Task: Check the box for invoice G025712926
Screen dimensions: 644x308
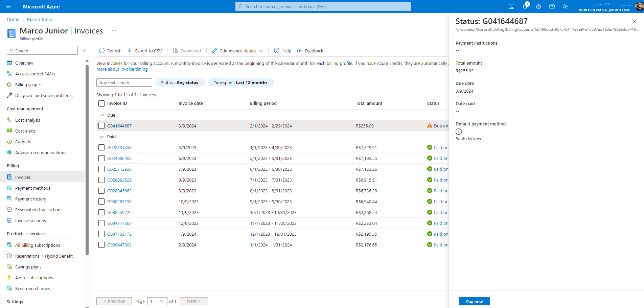Action: pyautogui.click(x=101, y=169)
